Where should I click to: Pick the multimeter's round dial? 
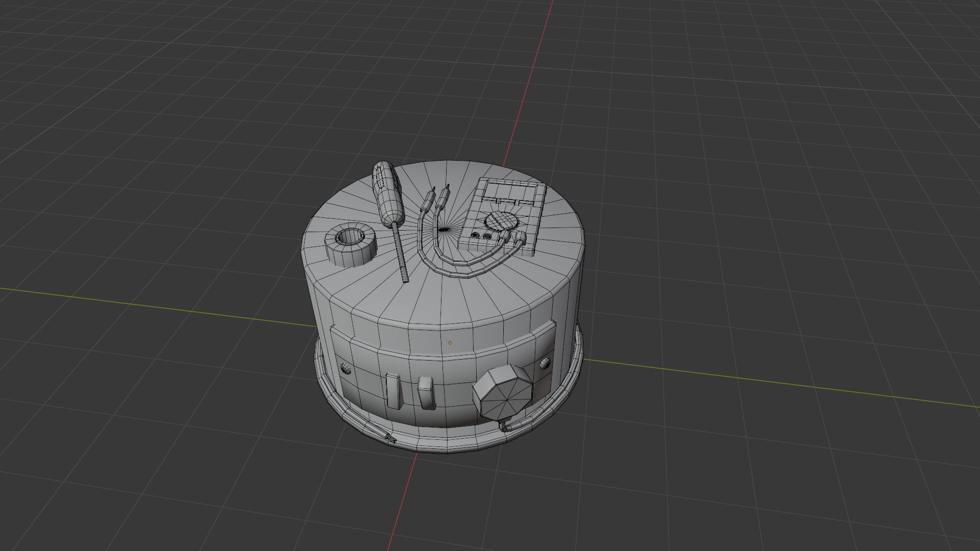tap(501, 221)
